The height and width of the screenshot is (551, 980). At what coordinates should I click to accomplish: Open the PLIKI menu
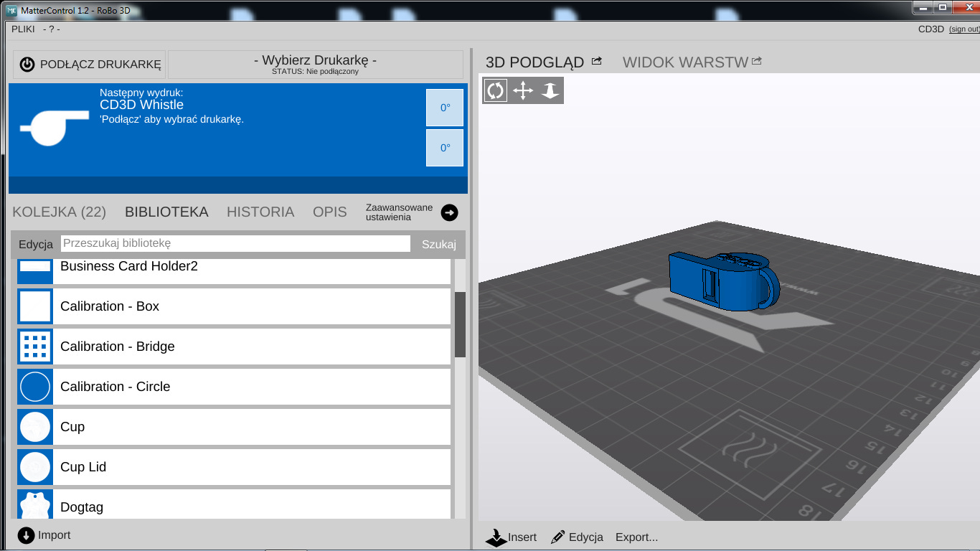[x=24, y=29]
